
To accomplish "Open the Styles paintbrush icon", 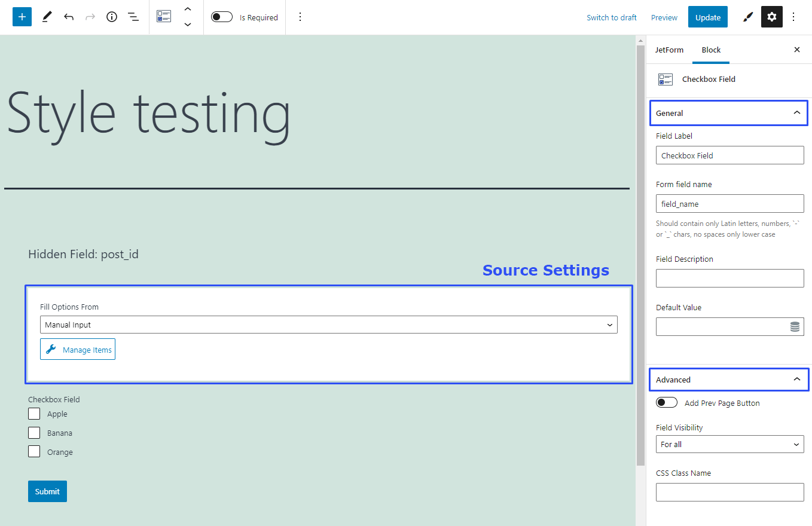I will pyautogui.click(x=747, y=17).
